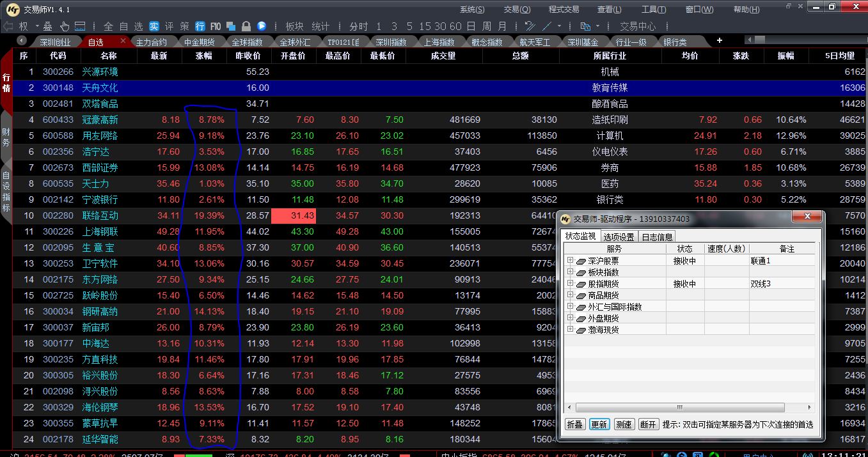The image size is (868, 457).
Task: Switch to the 选项设置 tab
Action: point(619,236)
